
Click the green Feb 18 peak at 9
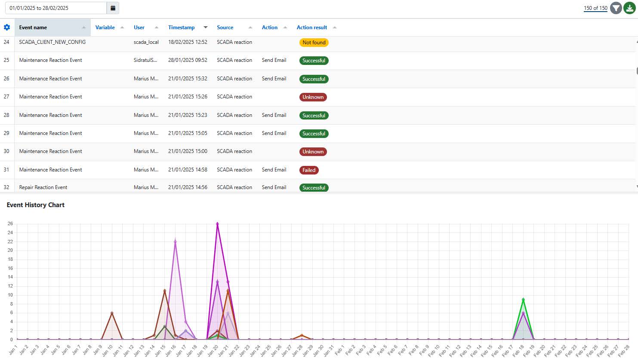click(523, 300)
